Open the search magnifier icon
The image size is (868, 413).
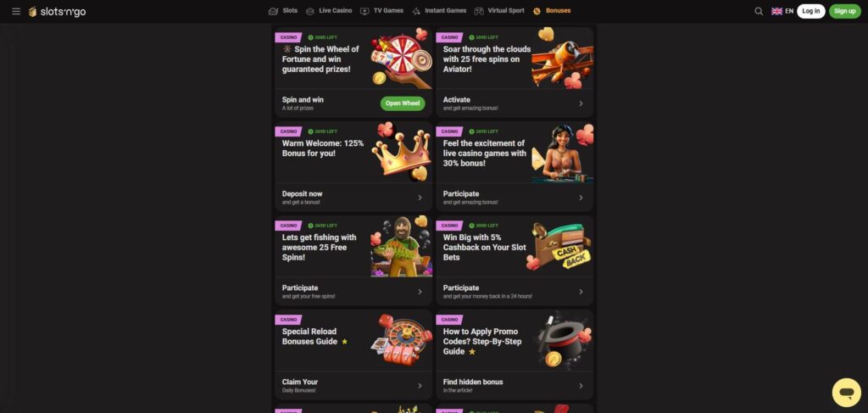tap(759, 11)
